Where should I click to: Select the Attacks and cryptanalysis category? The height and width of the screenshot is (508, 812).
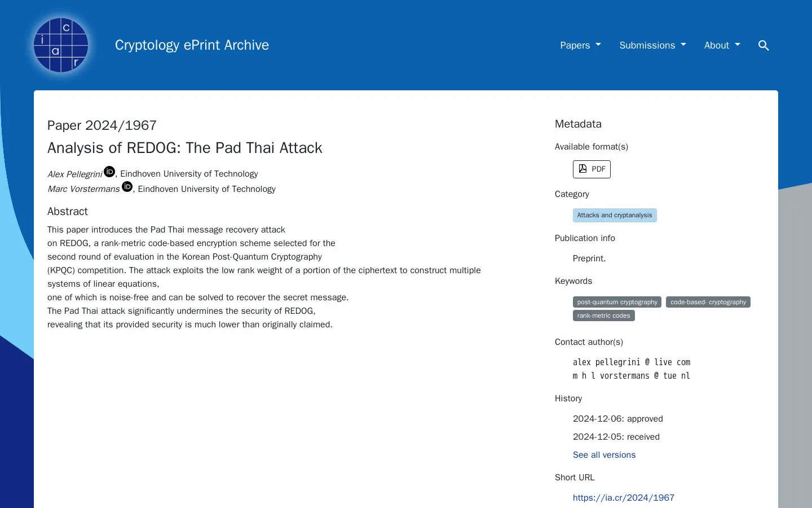click(x=614, y=215)
